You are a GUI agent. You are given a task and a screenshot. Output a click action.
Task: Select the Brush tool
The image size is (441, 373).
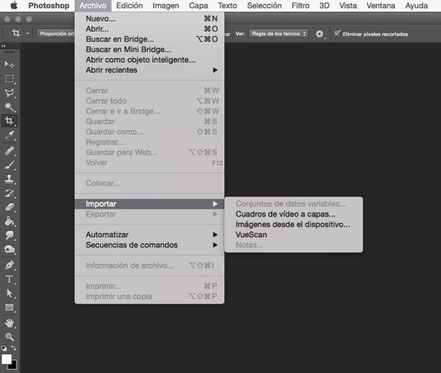9,164
